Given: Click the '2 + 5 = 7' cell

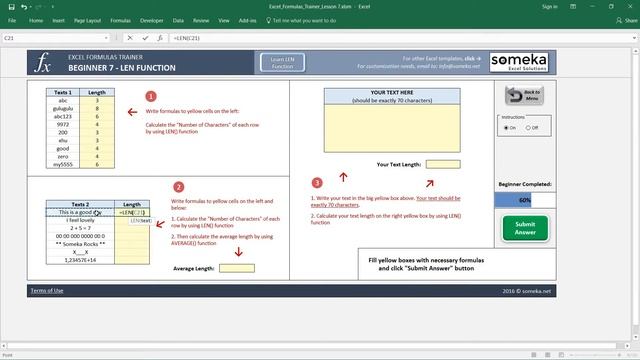Looking at the screenshot, I should [80, 228].
